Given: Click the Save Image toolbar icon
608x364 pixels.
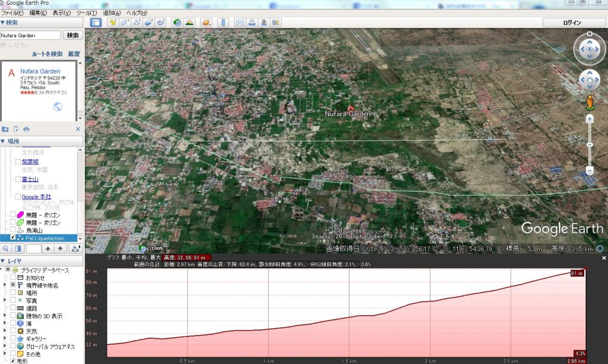Looking at the screenshot, I should 264,23.
